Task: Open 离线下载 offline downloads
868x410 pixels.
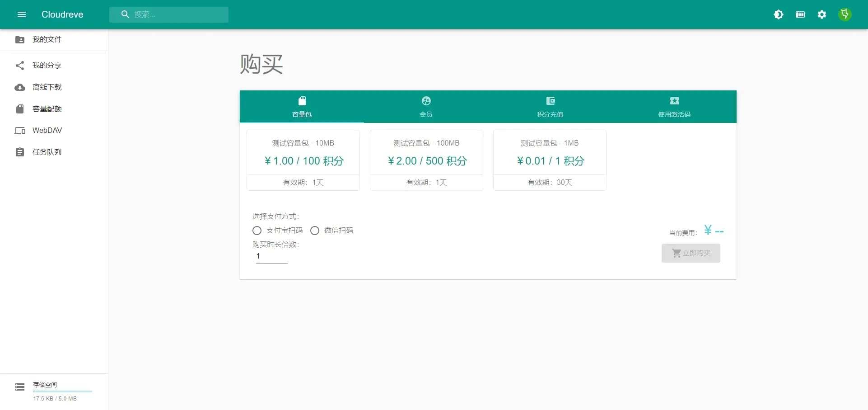Action: click(47, 87)
